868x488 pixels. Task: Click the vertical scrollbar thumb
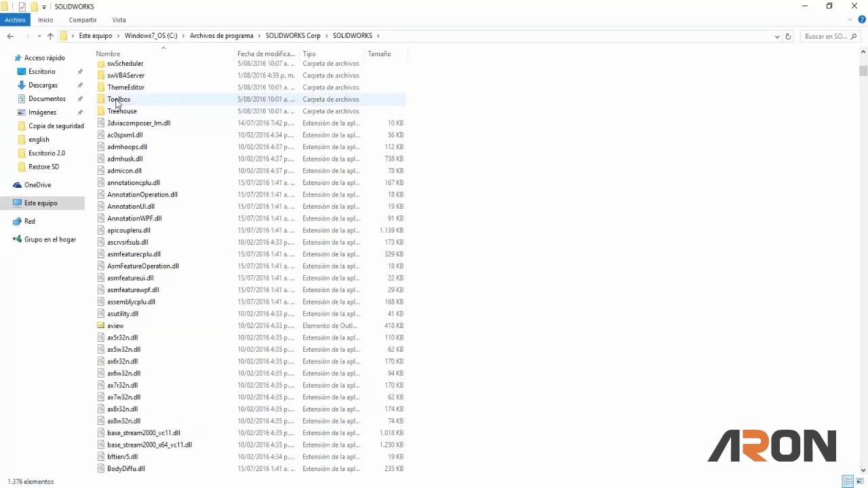[x=863, y=70]
